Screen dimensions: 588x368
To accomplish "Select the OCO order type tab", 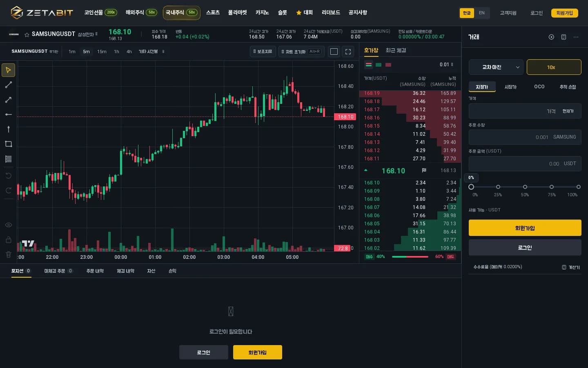I will point(539,87).
